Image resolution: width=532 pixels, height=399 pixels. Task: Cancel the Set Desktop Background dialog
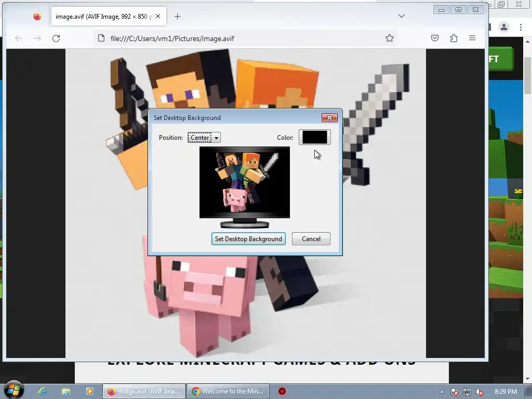click(x=311, y=239)
